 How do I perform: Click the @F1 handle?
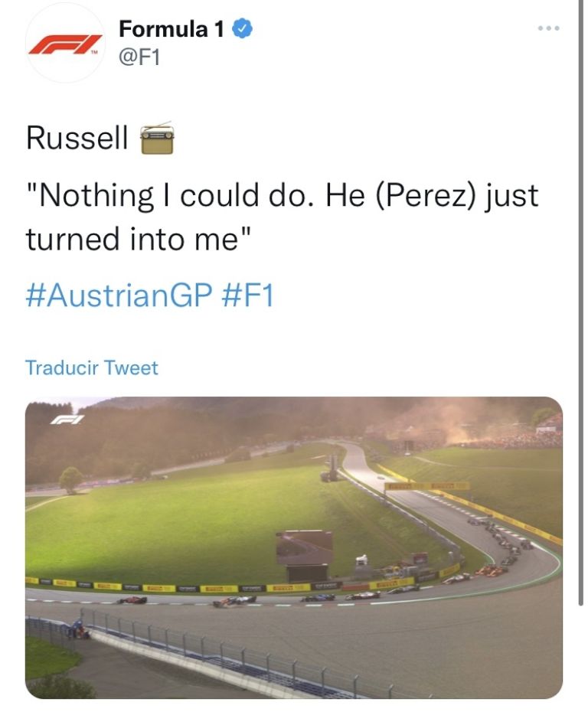click(139, 57)
